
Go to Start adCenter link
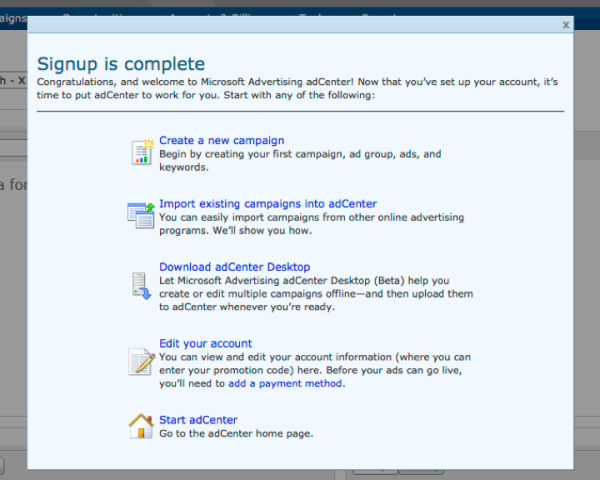(198, 420)
